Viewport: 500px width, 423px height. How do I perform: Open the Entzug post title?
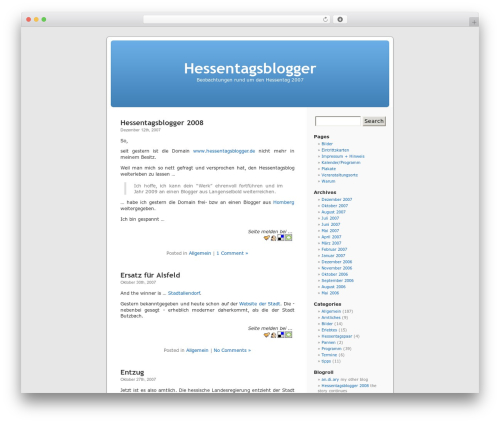click(x=132, y=372)
